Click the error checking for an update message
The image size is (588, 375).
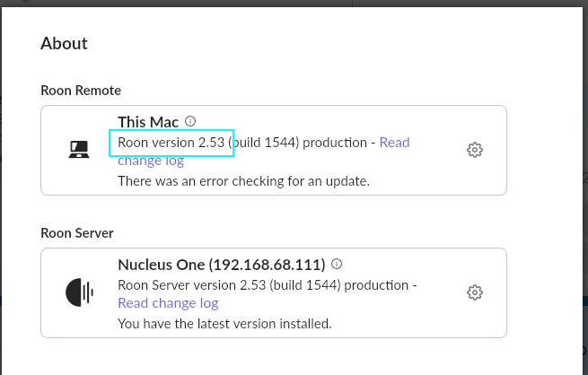244,181
